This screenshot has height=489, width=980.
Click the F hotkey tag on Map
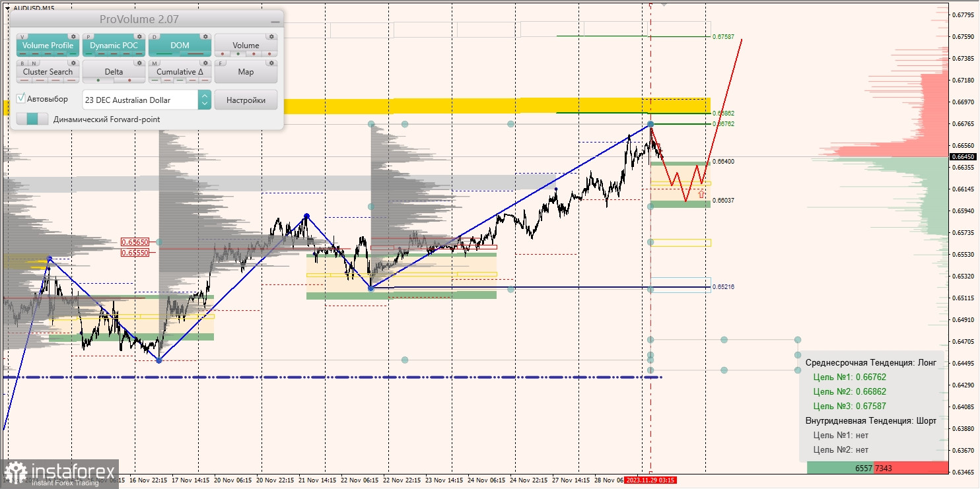pyautogui.click(x=221, y=63)
